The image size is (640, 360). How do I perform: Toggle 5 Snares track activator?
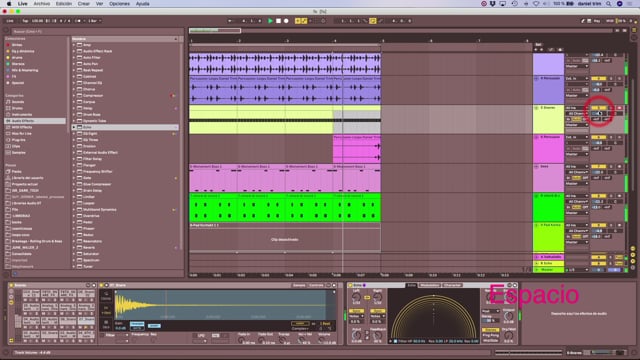[598, 108]
